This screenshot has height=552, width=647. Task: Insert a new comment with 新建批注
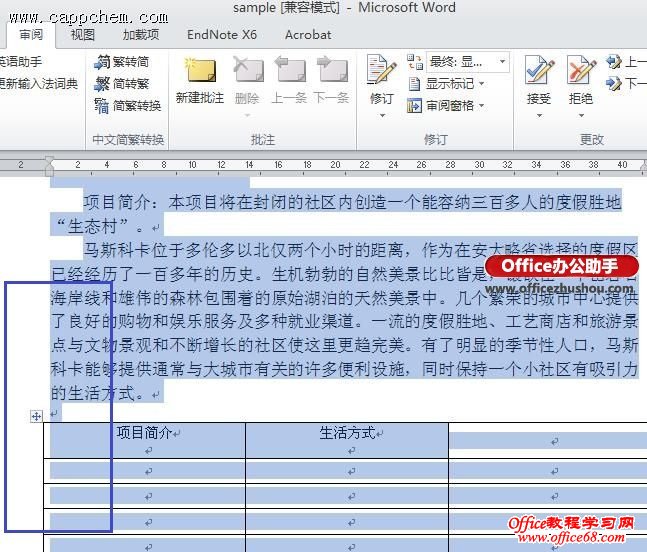point(200,81)
